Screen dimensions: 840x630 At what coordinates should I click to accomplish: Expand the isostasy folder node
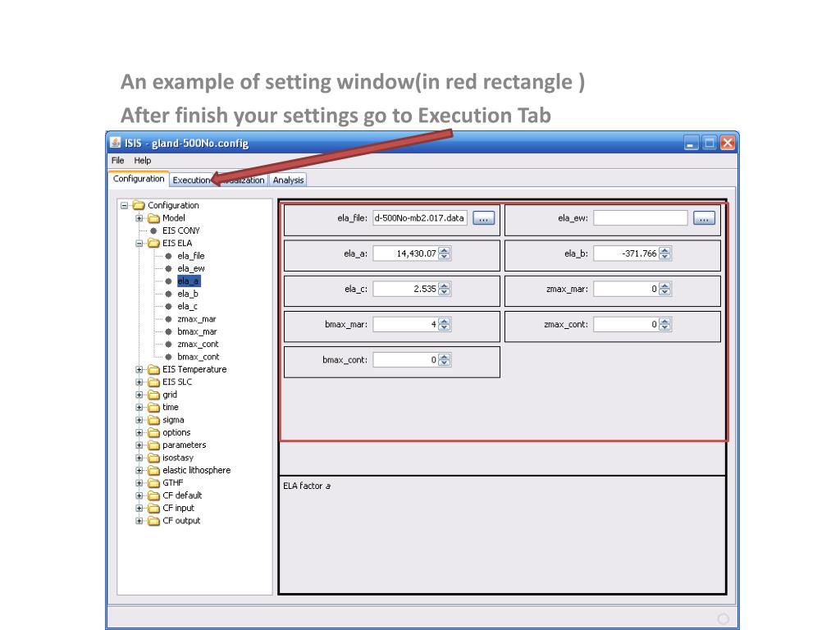point(139,458)
